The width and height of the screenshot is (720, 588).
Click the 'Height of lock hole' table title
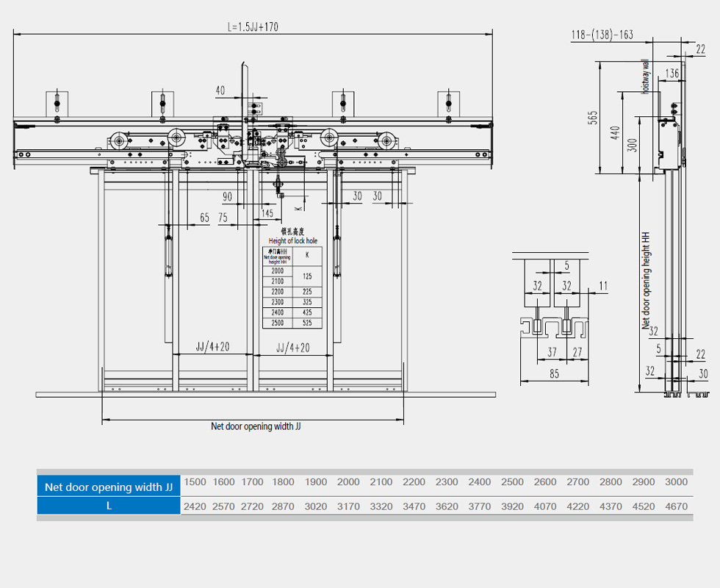(x=292, y=240)
